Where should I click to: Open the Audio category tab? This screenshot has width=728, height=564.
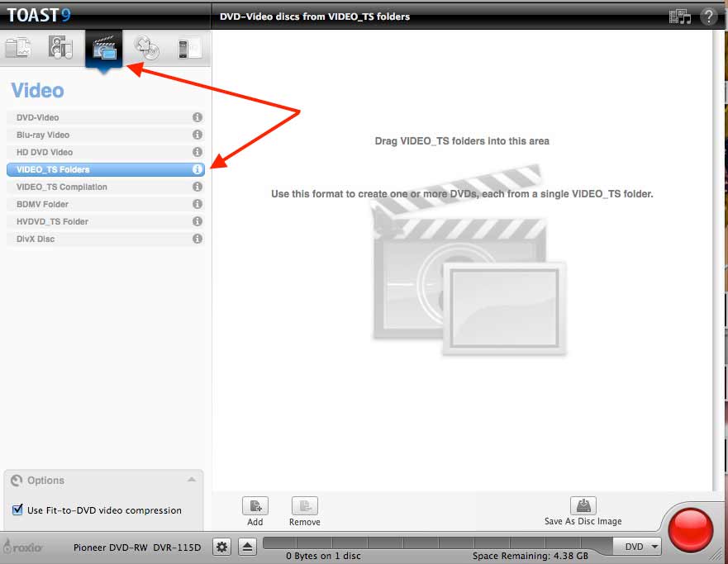(x=60, y=47)
